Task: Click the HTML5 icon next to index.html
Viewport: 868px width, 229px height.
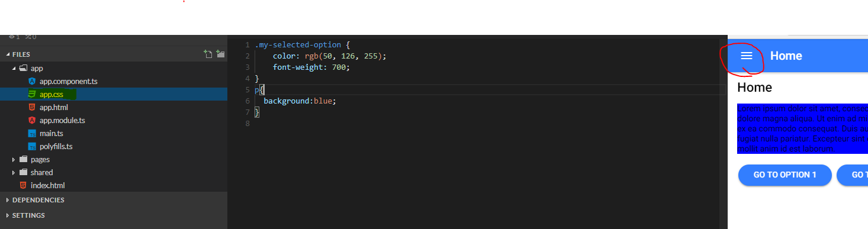Action: 23,185
